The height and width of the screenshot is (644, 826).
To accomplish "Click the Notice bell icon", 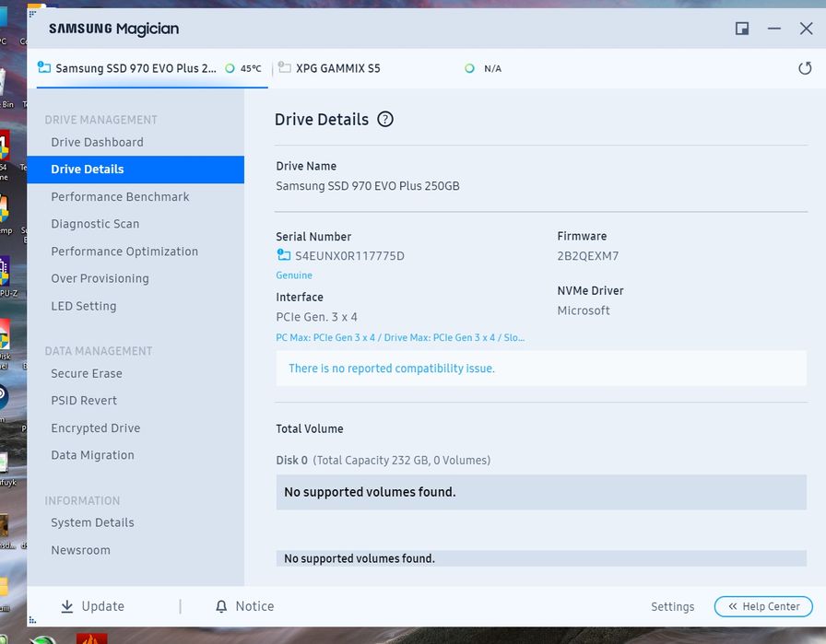I will (x=221, y=606).
